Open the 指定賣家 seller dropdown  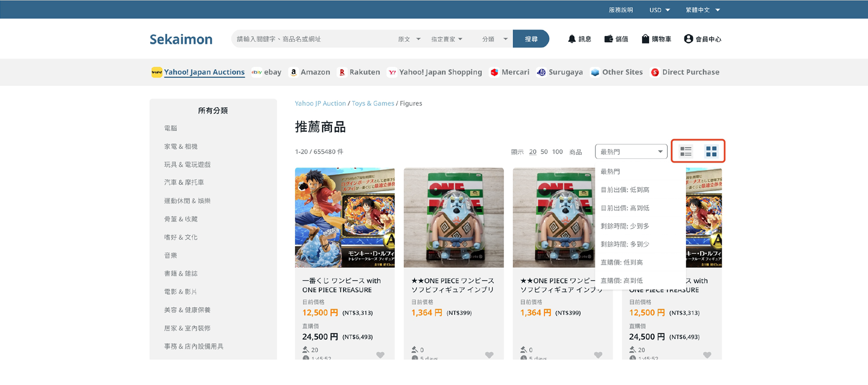[x=447, y=39]
